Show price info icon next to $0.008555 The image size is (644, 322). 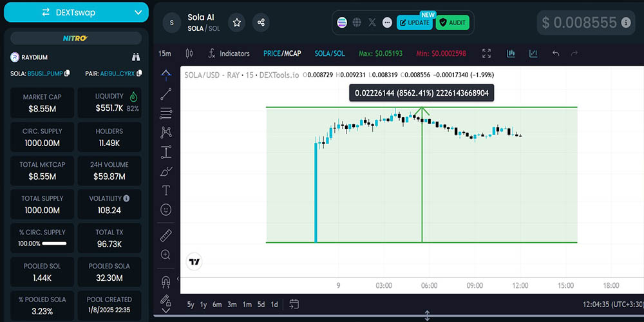(x=625, y=23)
